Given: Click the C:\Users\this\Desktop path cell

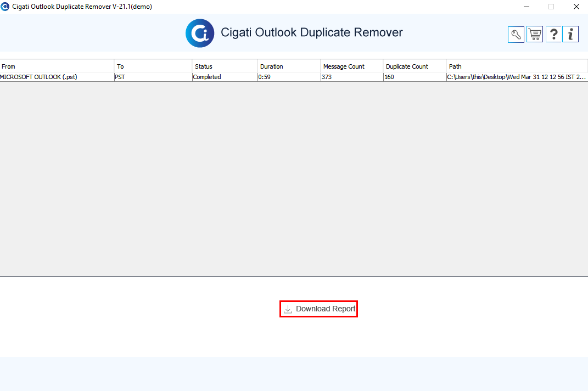Looking at the screenshot, I should point(517,77).
